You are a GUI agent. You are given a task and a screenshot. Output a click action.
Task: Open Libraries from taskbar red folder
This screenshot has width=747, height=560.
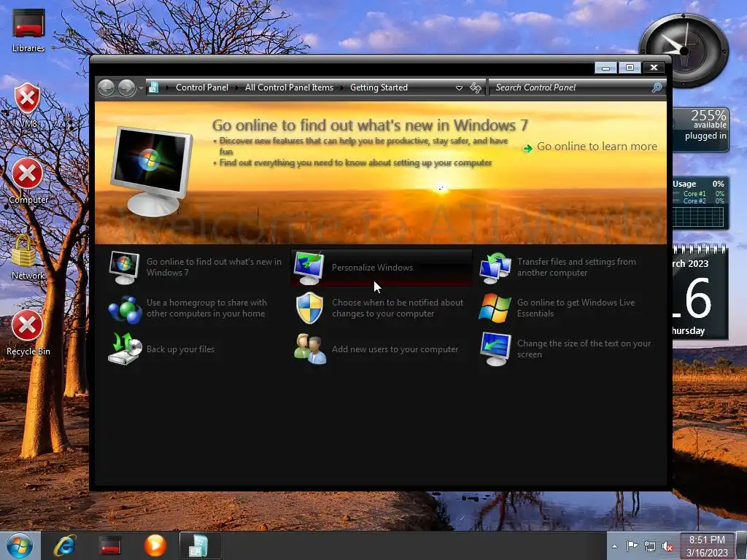pyautogui.click(x=109, y=545)
